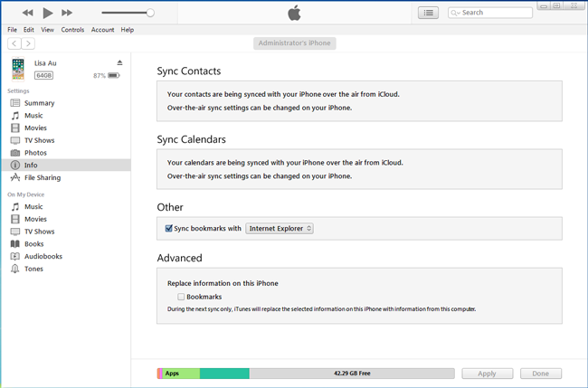Screen dimensions: 588x388
Task: Select the Info sidebar item
Action: point(66,165)
